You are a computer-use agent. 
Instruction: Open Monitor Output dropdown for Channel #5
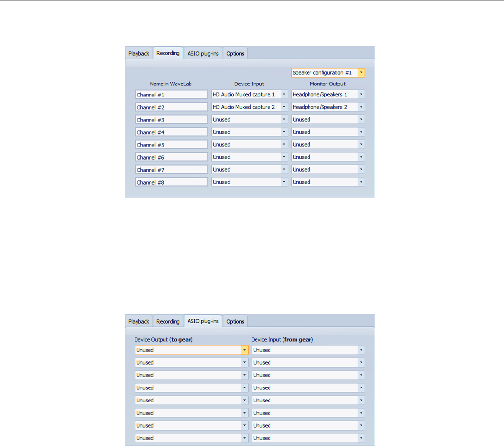click(328, 144)
